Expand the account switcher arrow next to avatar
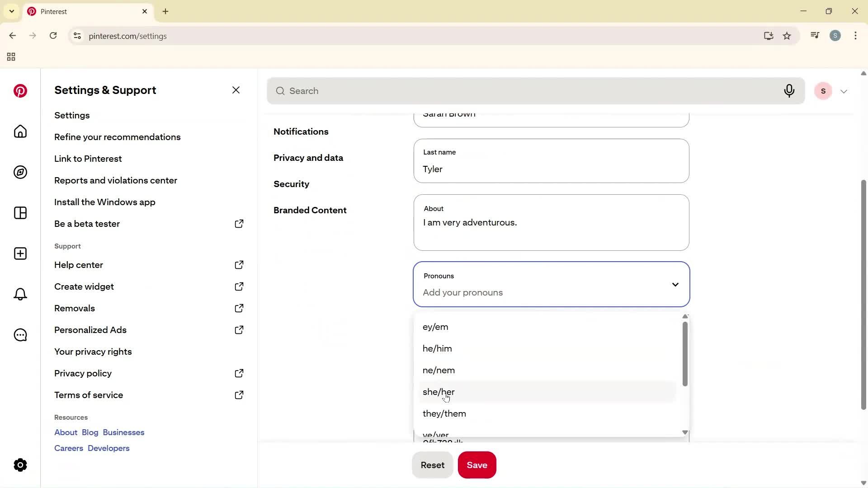Image resolution: width=868 pixels, height=488 pixels. point(844,91)
